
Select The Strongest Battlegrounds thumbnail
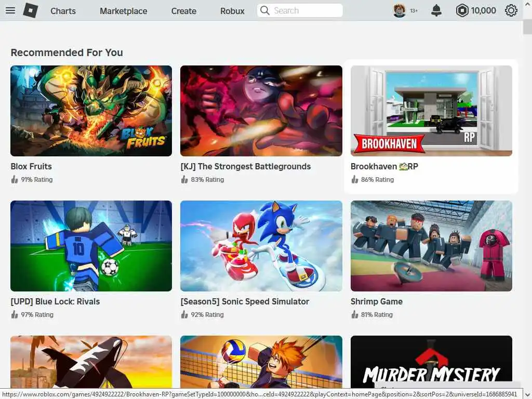(x=261, y=111)
